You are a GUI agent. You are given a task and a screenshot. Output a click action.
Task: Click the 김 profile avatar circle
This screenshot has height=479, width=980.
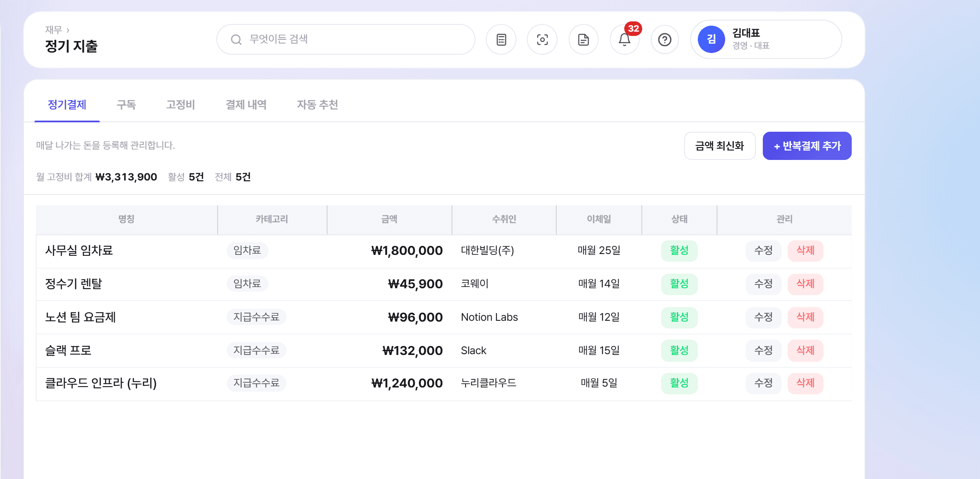pos(711,39)
